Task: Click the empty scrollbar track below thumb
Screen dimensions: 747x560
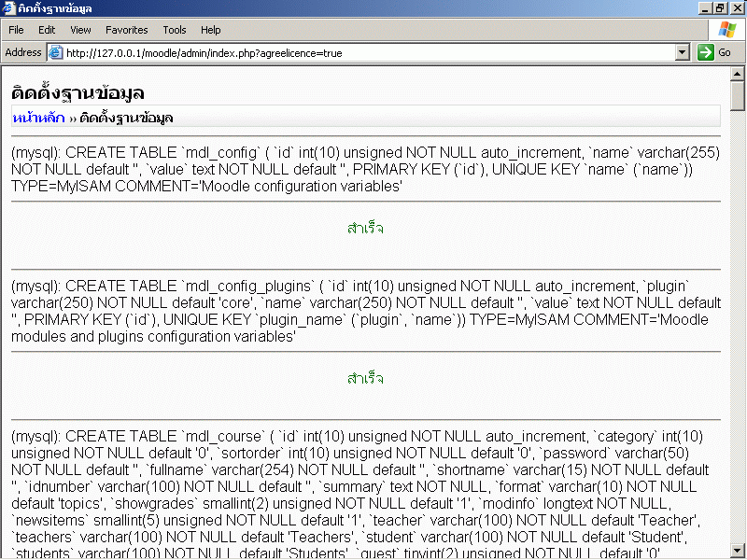Action: tap(738, 327)
